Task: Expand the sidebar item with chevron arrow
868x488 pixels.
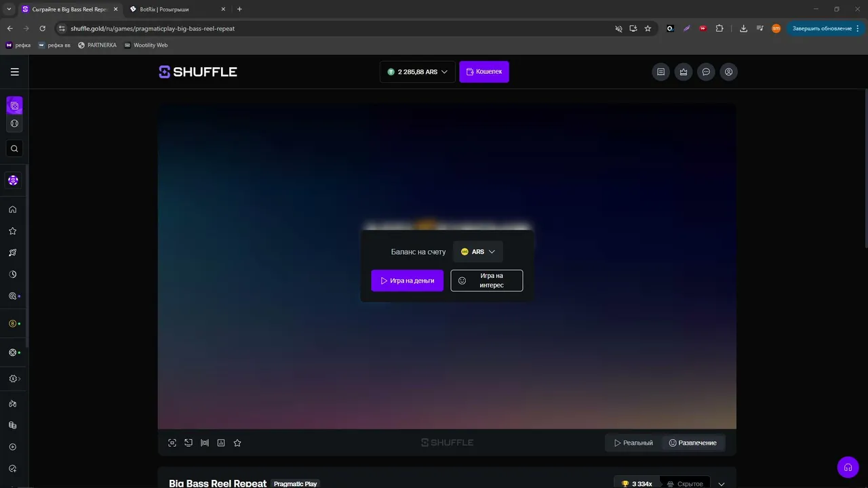Action: click(x=14, y=379)
